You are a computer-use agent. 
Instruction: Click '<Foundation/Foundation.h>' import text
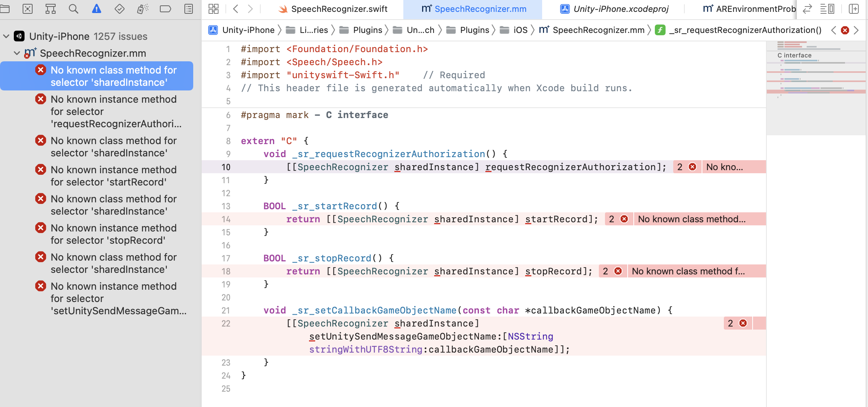357,49
